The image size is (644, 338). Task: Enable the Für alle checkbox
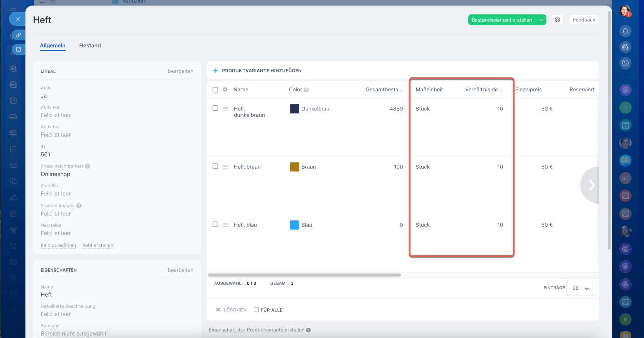pos(256,310)
